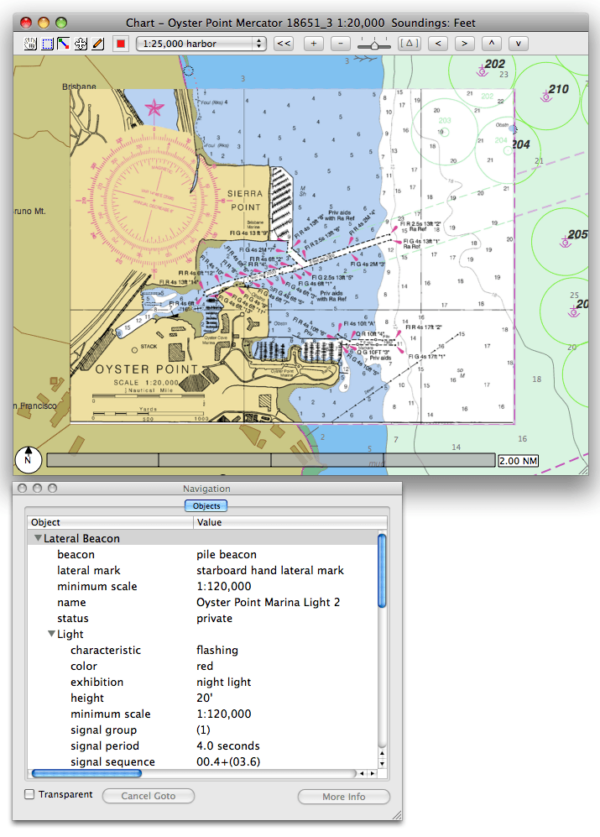The image size is (600, 837).
Task: Click the boat-centered triangle toolbar button
Action: [x=410, y=44]
